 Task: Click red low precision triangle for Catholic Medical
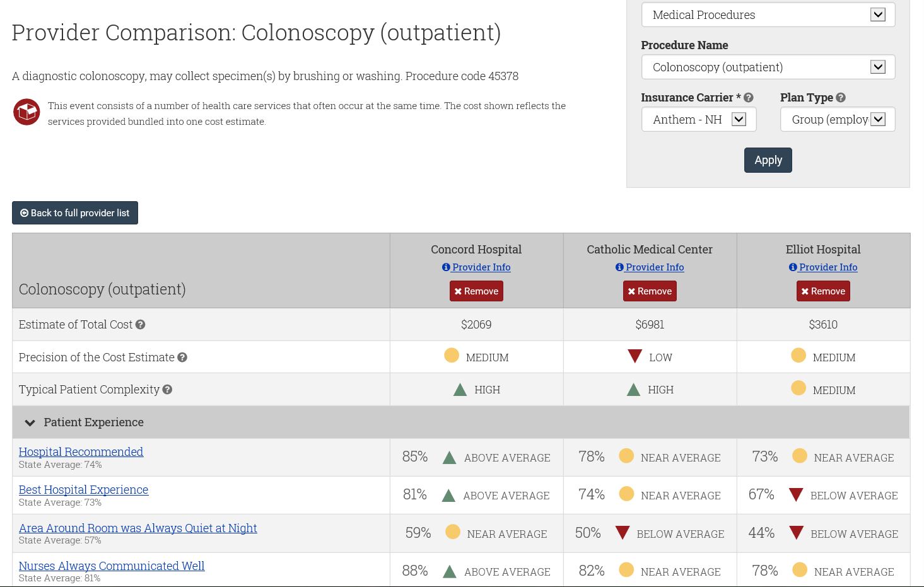click(635, 356)
